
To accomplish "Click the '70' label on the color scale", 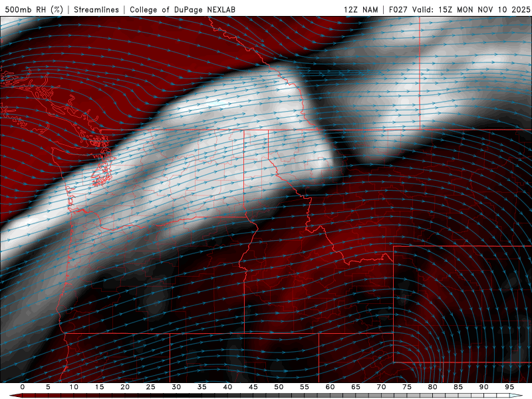I will click(381, 387).
